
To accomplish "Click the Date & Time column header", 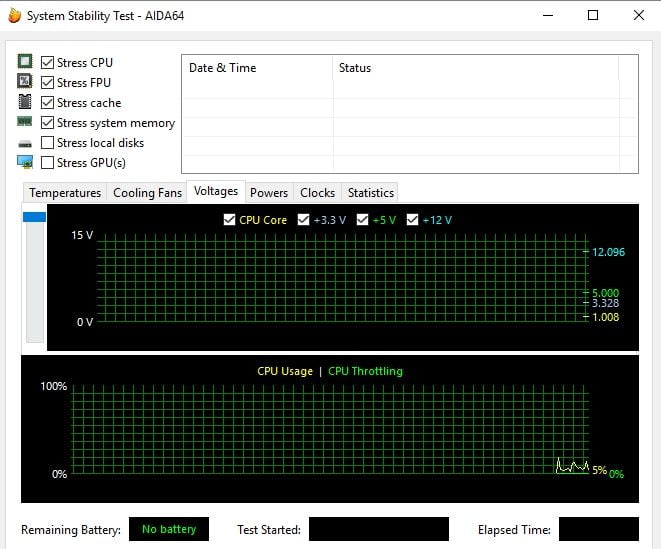I will [257, 68].
